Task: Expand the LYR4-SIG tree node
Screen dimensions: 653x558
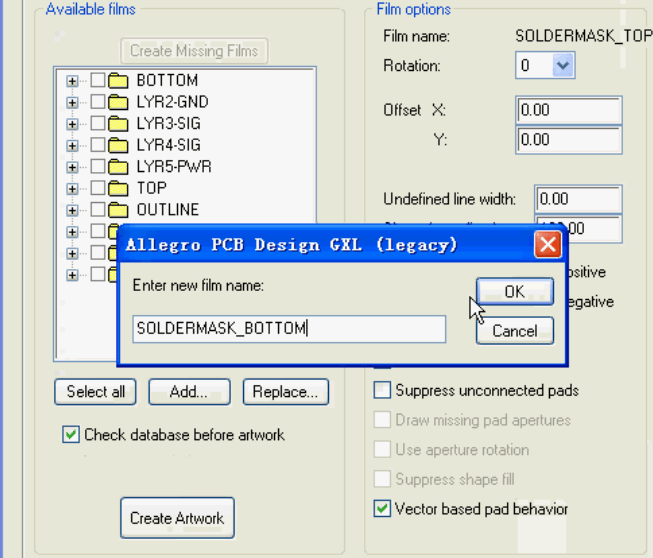Action: click(x=72, y=146)
